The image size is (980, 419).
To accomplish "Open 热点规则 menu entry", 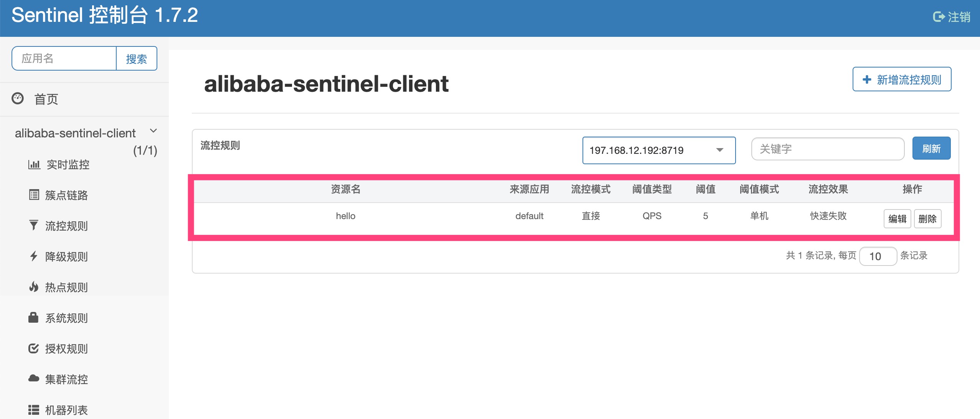I will (x=66, y=287).
